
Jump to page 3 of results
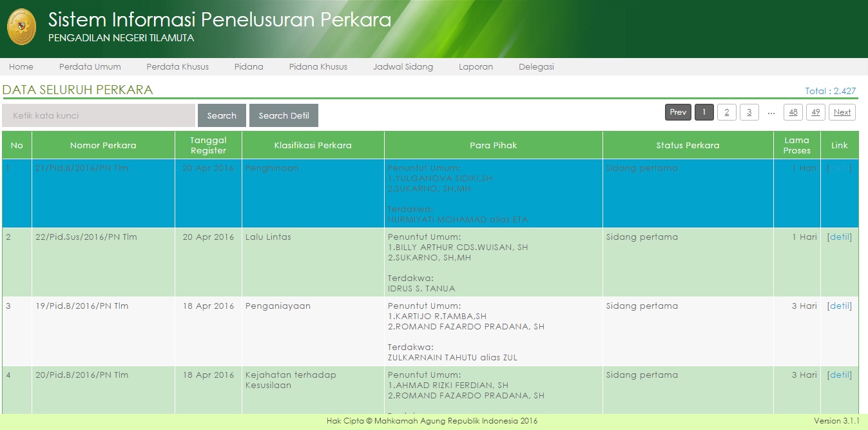(749, 112)
